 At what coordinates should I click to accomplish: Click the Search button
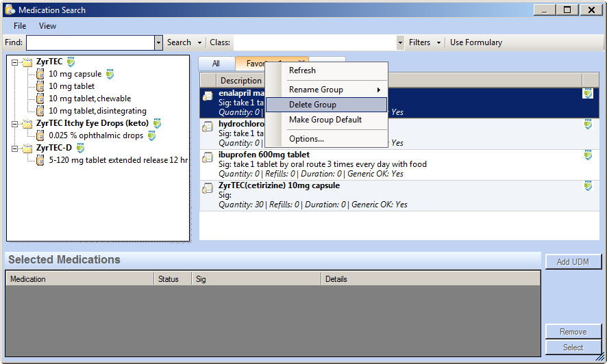(x=179, y=42)
